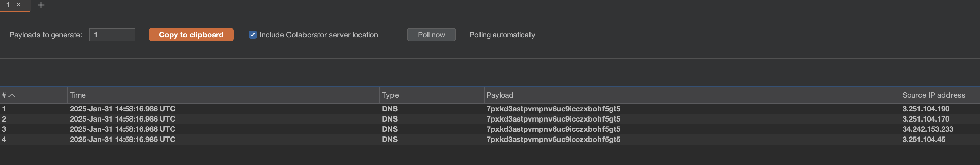The height and width of the screenshot is (165, 980).
Task: Click the timestamp cell in row 2
Action: click(x=122, y=119)
